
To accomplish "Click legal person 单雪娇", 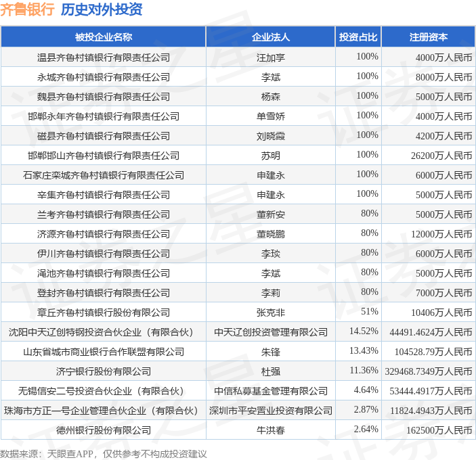I will click(x=270, y=116).
